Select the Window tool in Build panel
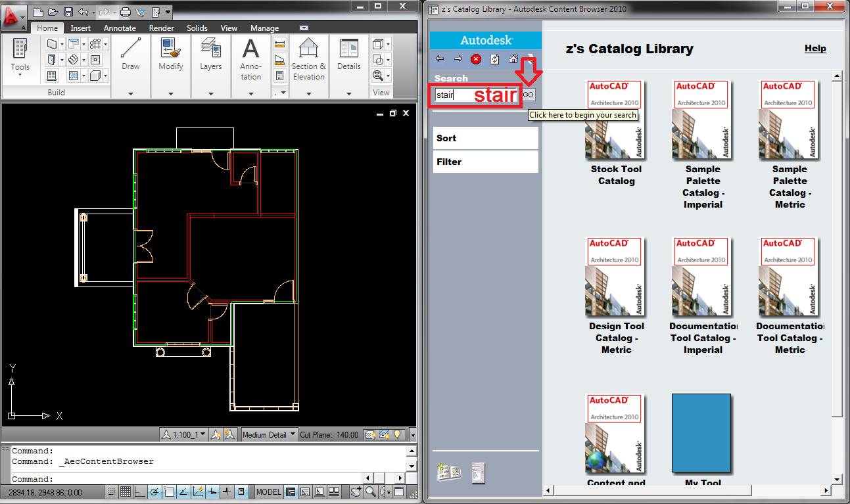Image resolution: width=850 pixels, height=504 pixels. [52, 76]
